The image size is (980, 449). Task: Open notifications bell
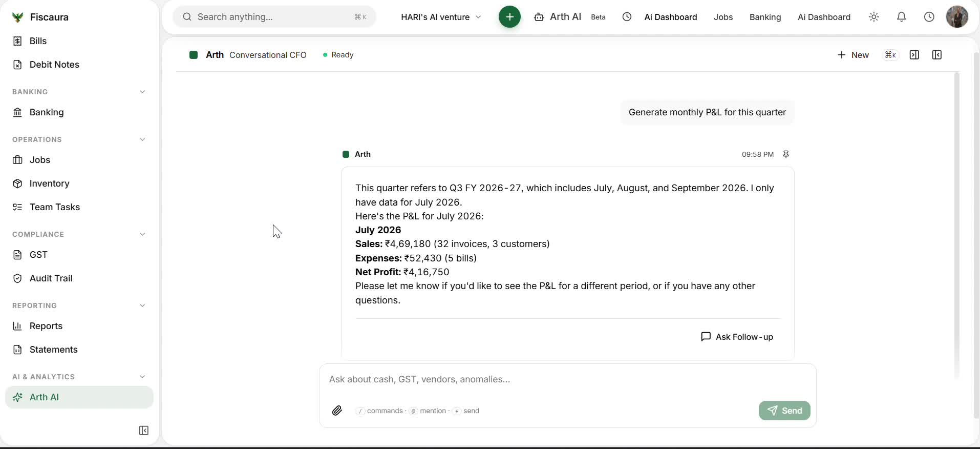tap(902, 17)
